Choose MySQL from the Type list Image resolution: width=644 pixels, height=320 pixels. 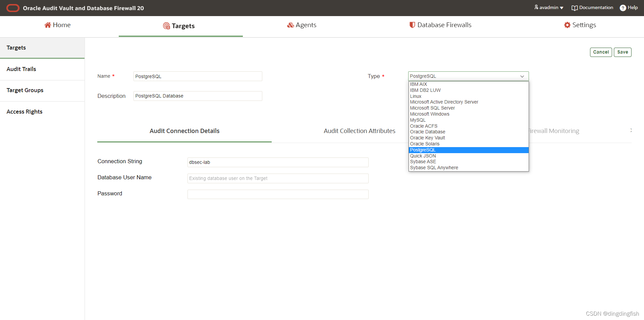[468, 120]
